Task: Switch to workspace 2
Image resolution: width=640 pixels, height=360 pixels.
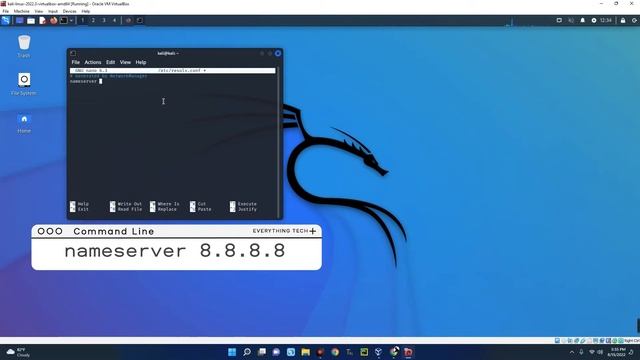Action: pos(93,20)
